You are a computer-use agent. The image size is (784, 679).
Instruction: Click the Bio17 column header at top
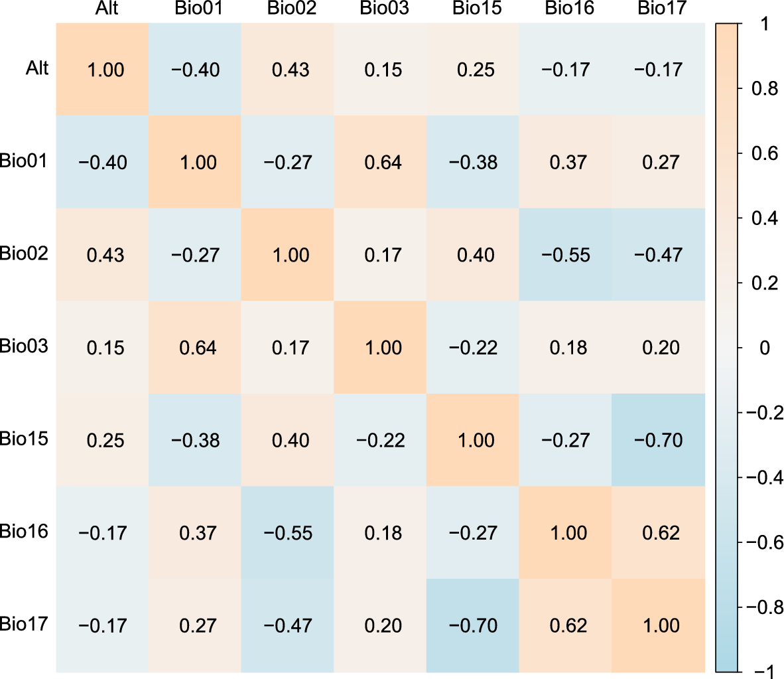662,9
